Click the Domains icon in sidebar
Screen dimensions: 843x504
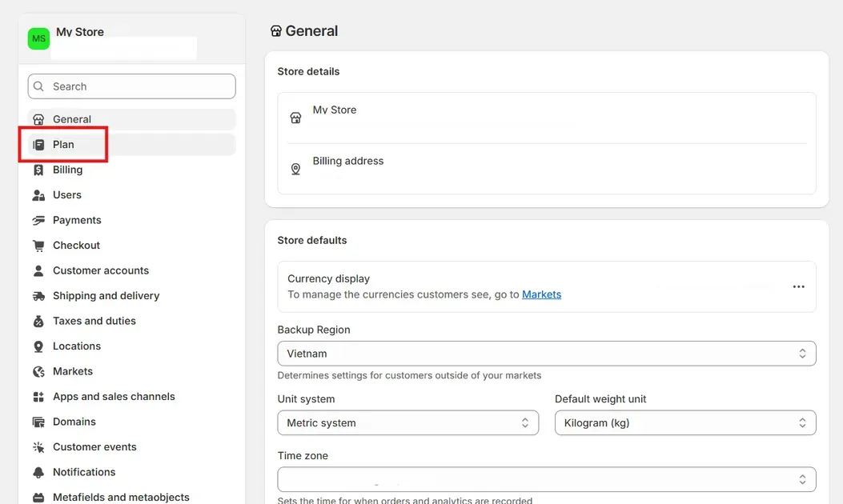coord(38,422)
